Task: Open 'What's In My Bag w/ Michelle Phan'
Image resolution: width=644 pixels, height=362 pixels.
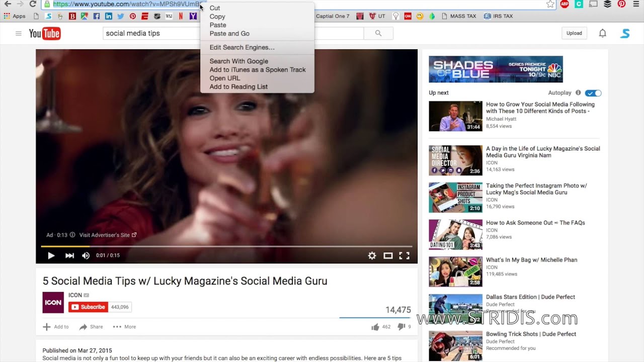Action: pyautogui.click(x=531, y=260)
